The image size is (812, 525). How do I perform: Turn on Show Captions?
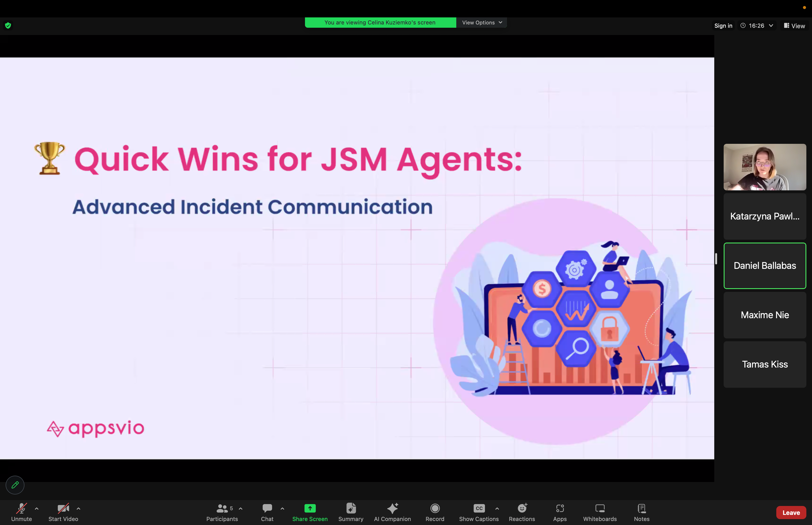pos(479,512)
